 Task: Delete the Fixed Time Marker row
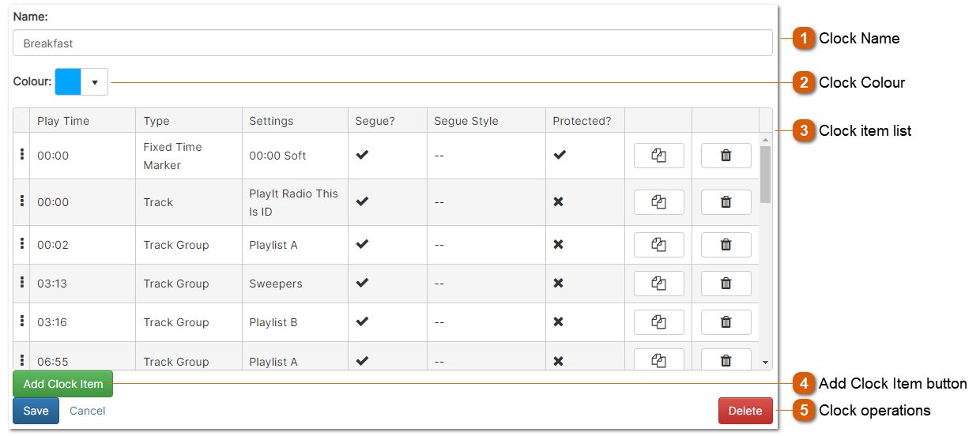point(726,156)
